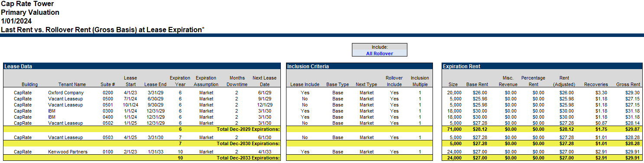Click gross rent $28.28 in suite 0503 row
Viewport: 644px width, 163px height.
[632, 137]
